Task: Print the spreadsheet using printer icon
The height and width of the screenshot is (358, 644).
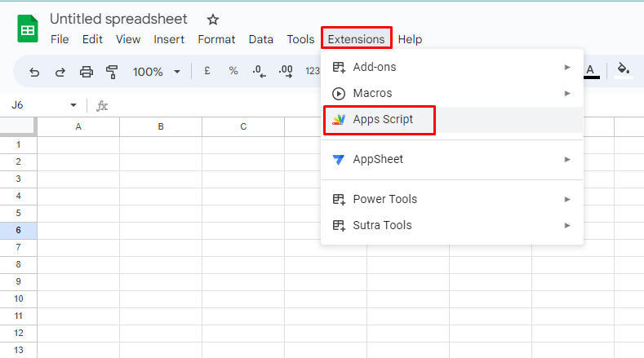Action: tap(87, 72)
